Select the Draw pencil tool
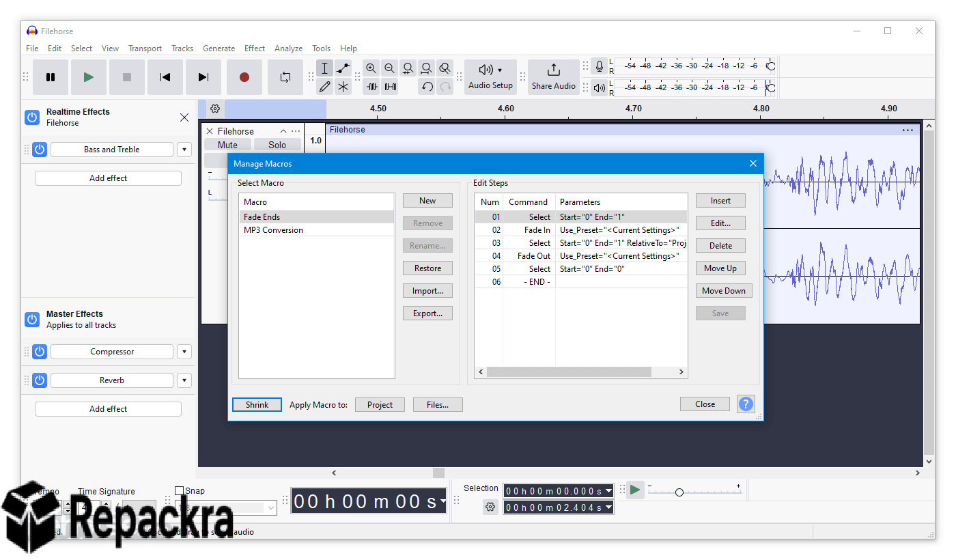The width and height of the screenshot is (956, 560). click(x=325, y=87)
